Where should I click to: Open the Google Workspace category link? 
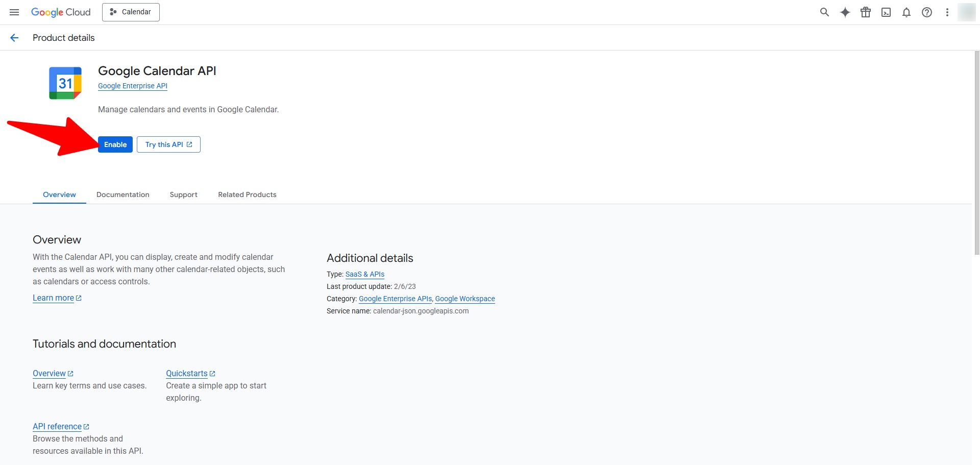[465, 299]
